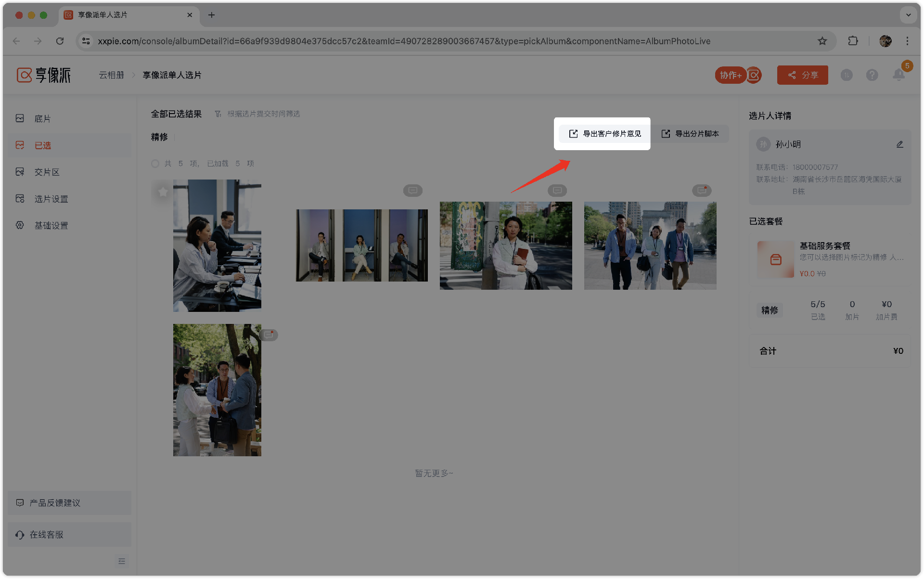This screenshot has height=579, width=924.
Task: Open the 底片 sidebar section
Action: click(x=42, y=118)
